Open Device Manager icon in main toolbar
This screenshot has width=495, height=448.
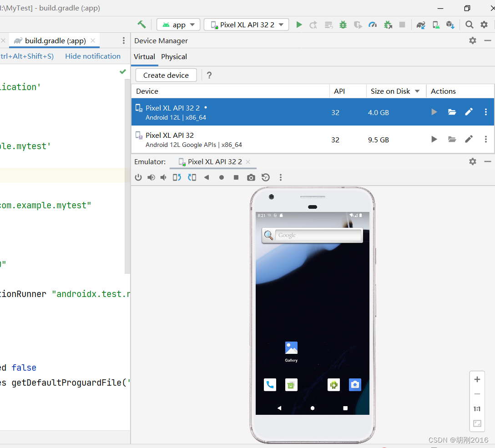pyautogui.click(x=436, y=25)
